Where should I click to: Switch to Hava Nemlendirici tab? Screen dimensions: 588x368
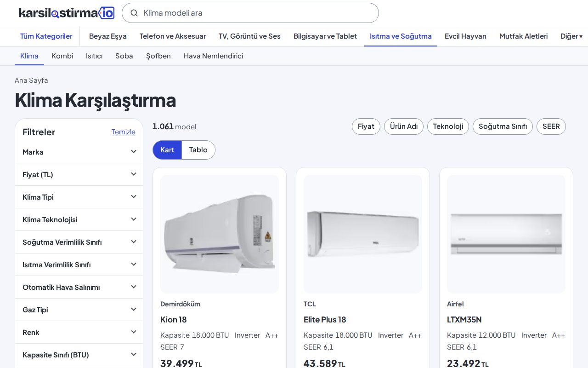tap(213, 56)
